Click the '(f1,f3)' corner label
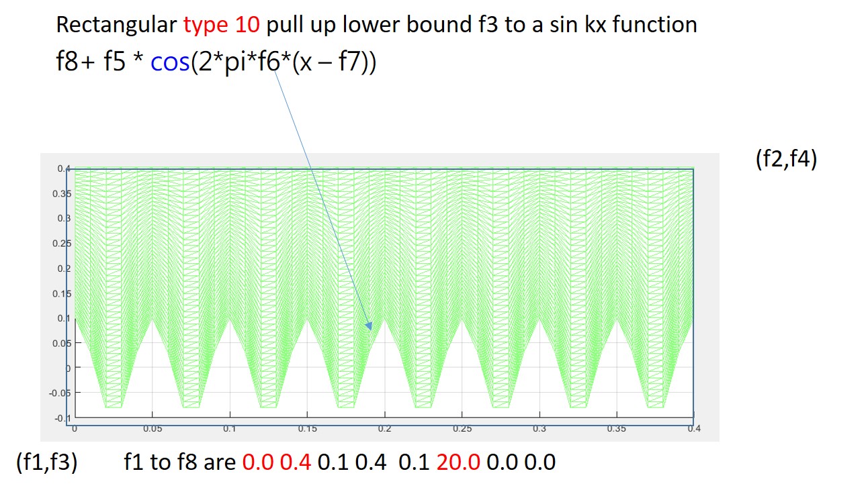The height and width of the screenshot is (492, 868). (46, 462)
